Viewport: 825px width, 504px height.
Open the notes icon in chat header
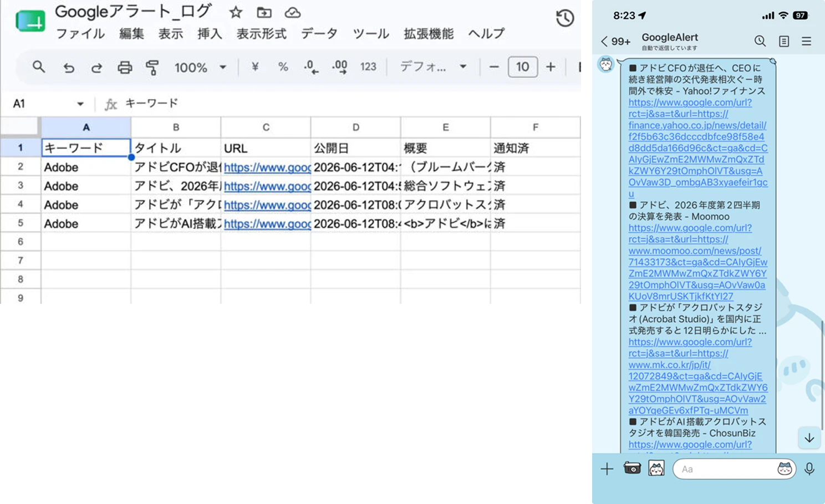[783, 42]
